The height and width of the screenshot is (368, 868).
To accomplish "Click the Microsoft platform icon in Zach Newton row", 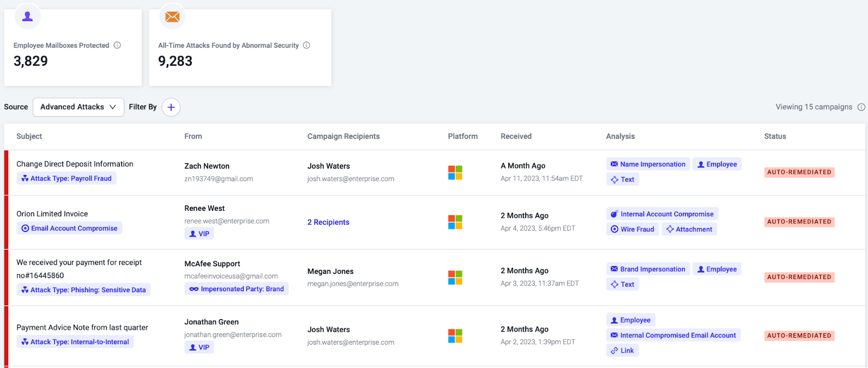I will coord(455,173).
